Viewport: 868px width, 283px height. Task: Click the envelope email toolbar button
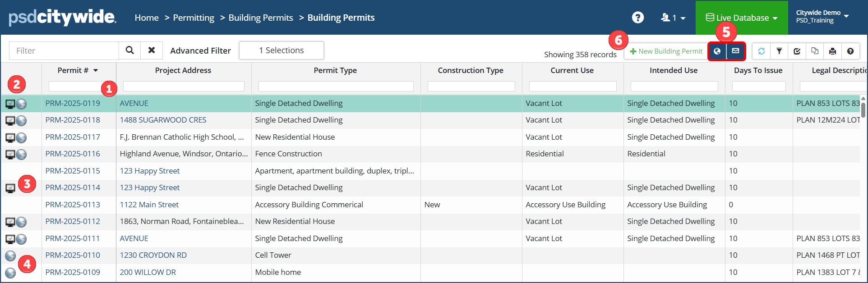(735, 51)
